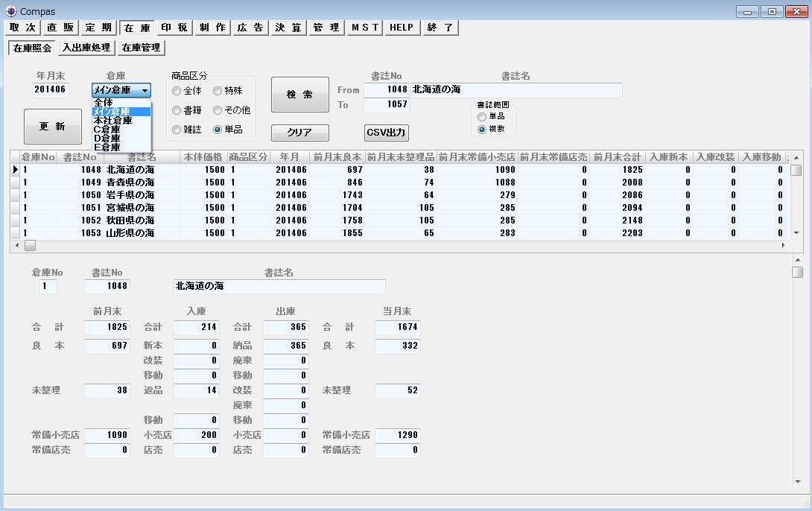Image resolution: width=812 pixels, height=511 pixels.
Task: Open the 在庫 menu
Action: [x=137, y=28]
